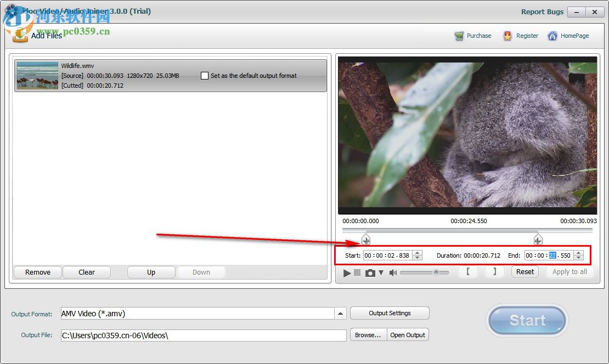Click Report Bugs in the title bar
Image resolution: width=609 pixels, height=364 pixels.
542,12
